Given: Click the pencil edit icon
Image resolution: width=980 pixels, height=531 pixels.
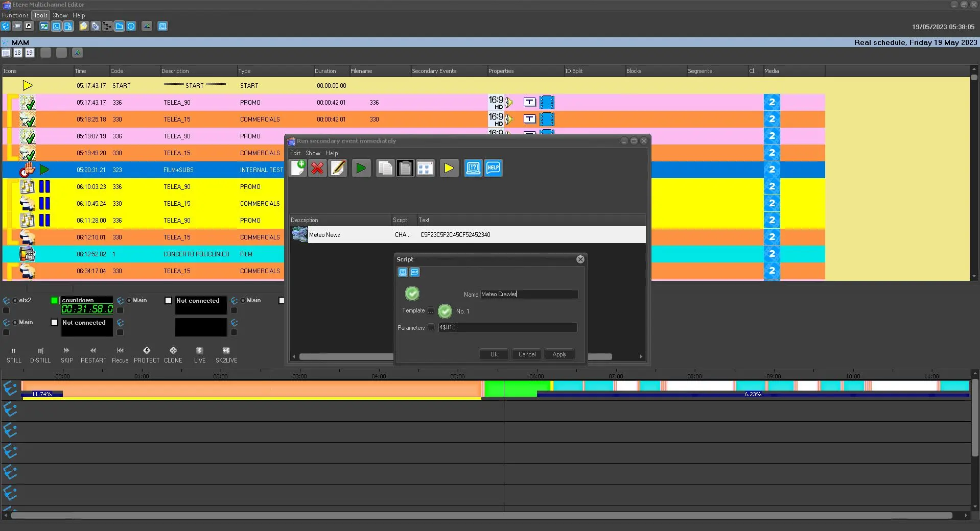Looking at the screenshot, I should (338, 168).
